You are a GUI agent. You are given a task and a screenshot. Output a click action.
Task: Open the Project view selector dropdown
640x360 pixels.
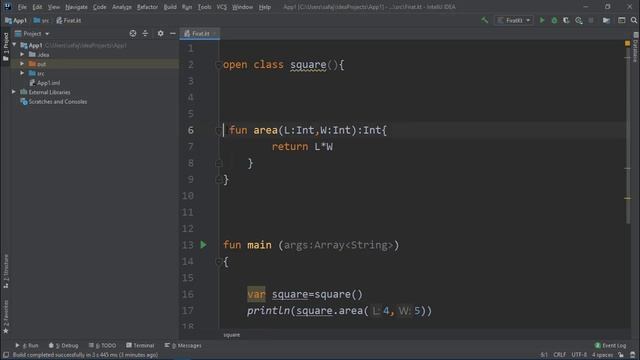[32, 33]
